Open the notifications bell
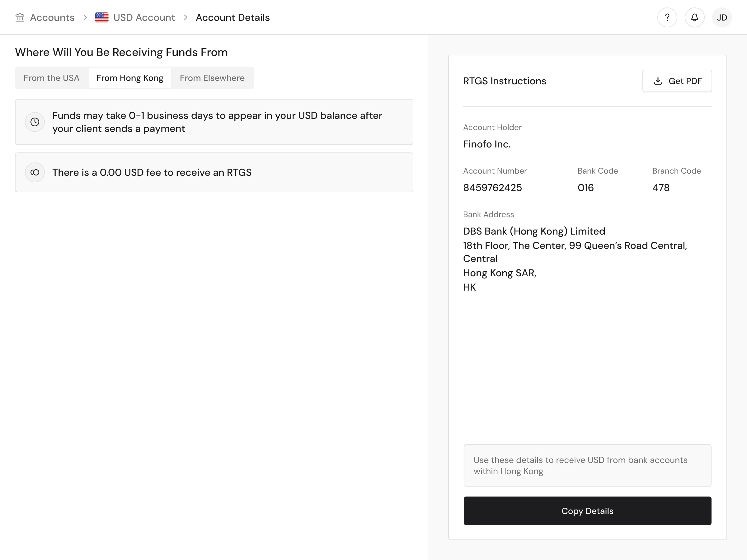This screenshot has width=747, height=560. pos(694,17)
